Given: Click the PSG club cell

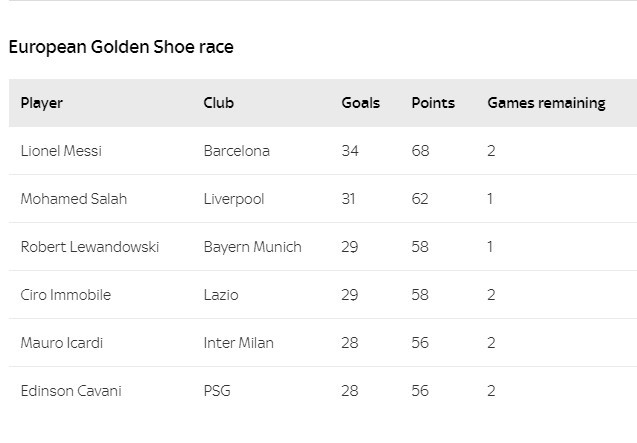Looking at the screenshot, I should tap(217, 391).
